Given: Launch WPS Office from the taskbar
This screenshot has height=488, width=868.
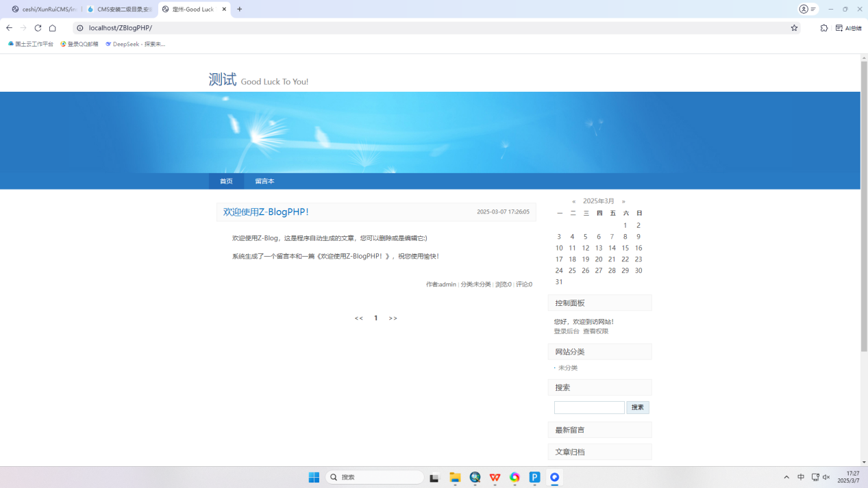Looking at the screenshot, I should [495, 477].
